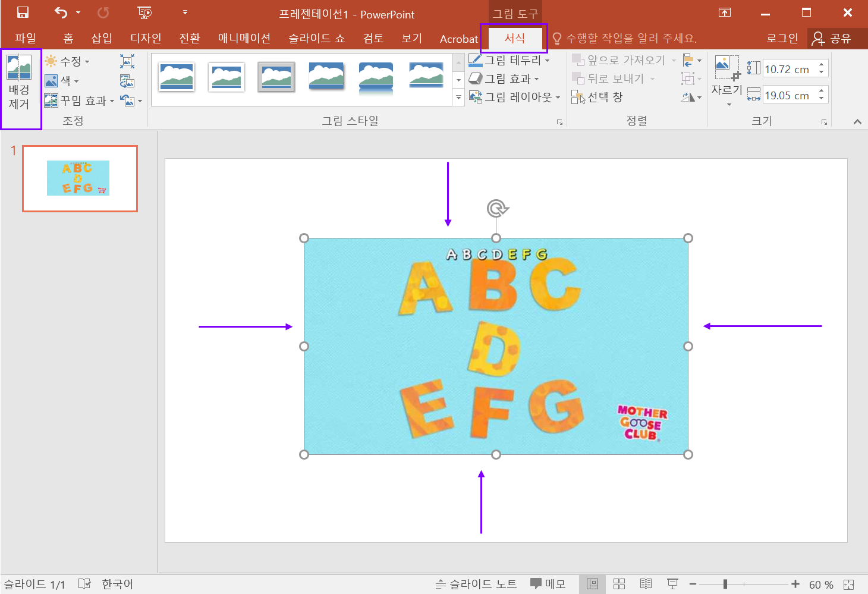Click the spell check icon in status bar
Screen dimensions: 868x594
point(84,584)
